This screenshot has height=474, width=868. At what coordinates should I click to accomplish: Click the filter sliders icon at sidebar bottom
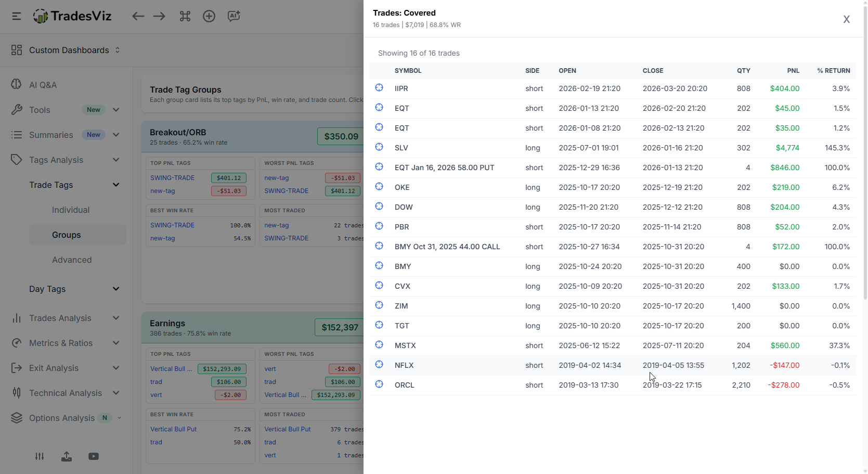[40, 456]
